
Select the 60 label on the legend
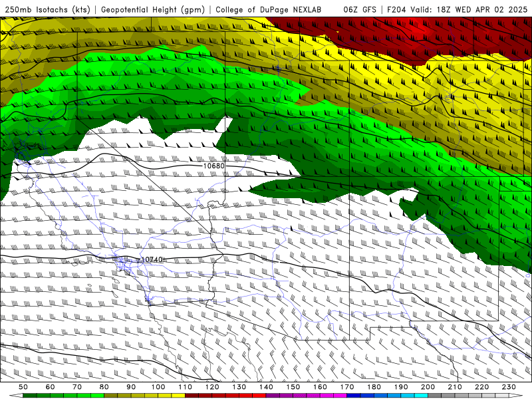(x=51, y=387)
